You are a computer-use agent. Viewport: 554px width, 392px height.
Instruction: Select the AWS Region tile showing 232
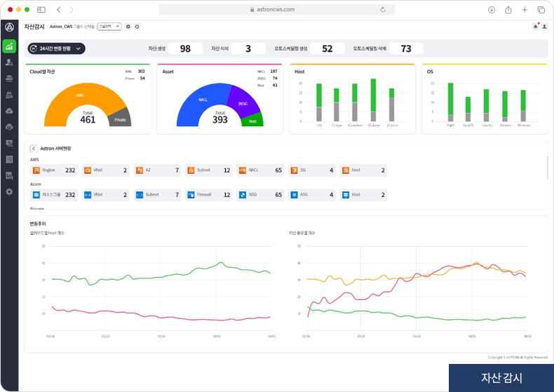[x=54, y=170]
